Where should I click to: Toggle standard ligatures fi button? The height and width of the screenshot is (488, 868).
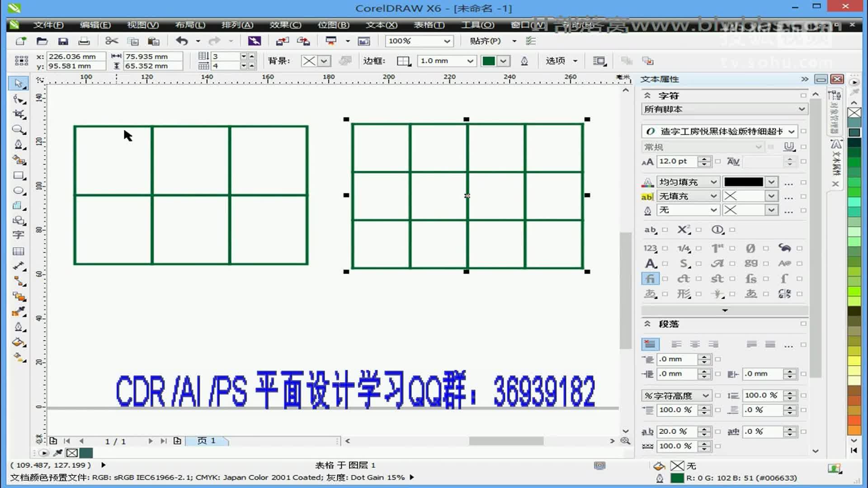coord(650,279)
